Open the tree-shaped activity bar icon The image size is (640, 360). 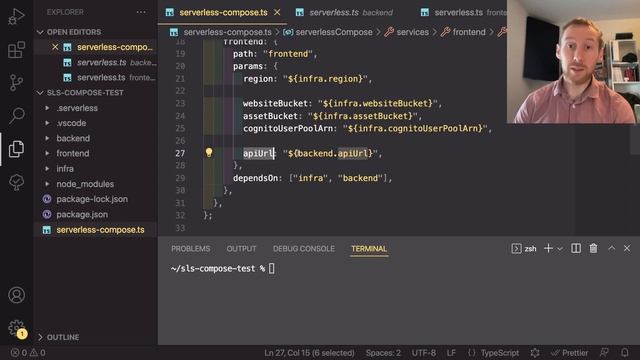(x=16, y=182)
